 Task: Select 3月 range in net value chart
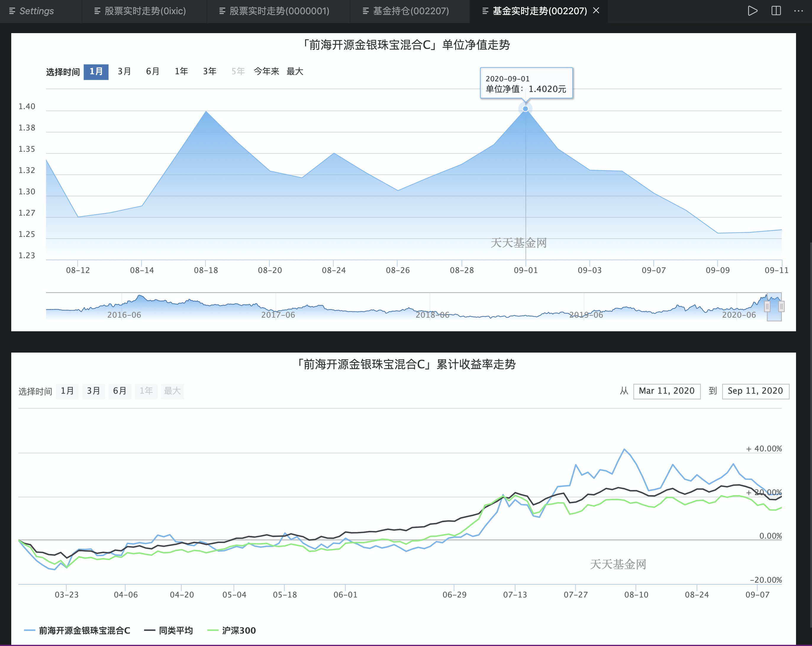(124, 72)
